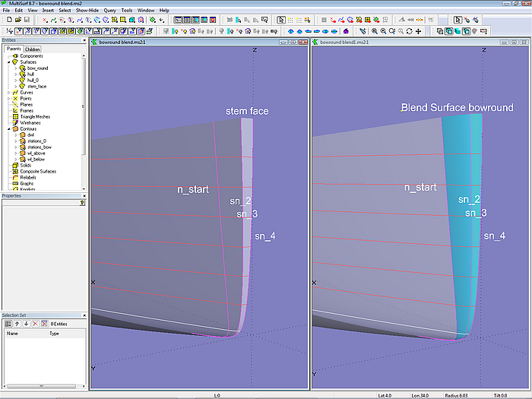Toggle the wireframe display mode button

[x=439, y=31]
